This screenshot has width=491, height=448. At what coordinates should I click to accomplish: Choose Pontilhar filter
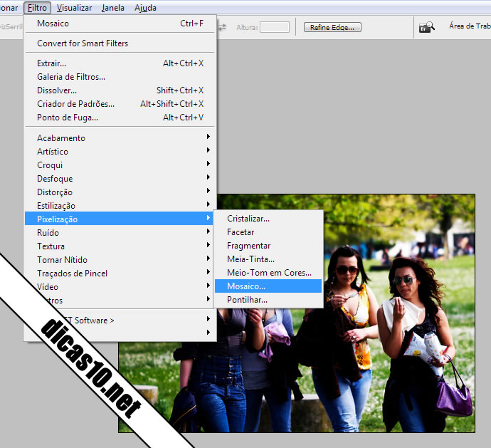tap(268, 300)
